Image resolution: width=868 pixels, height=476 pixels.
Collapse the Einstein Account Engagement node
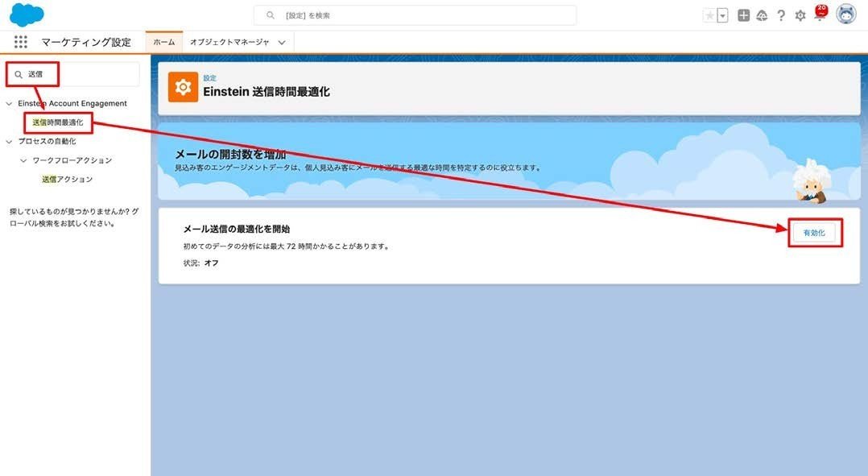[x=9, y=104]
